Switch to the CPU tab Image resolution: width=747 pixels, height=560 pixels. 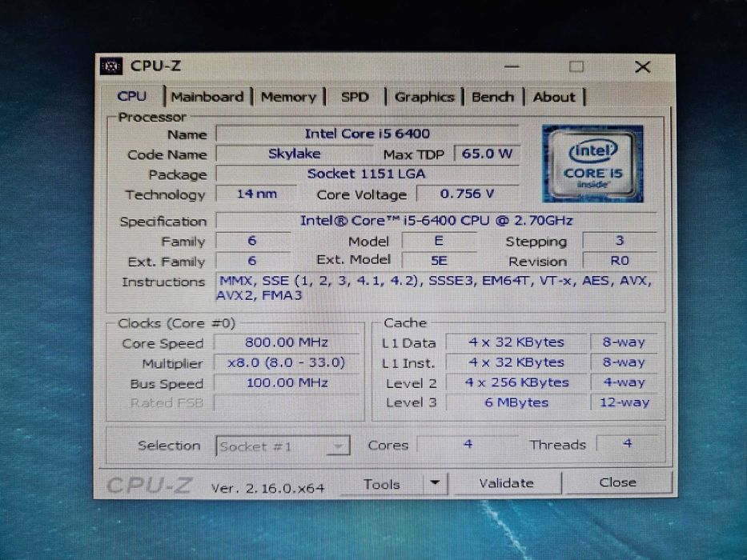pos(131,96)
